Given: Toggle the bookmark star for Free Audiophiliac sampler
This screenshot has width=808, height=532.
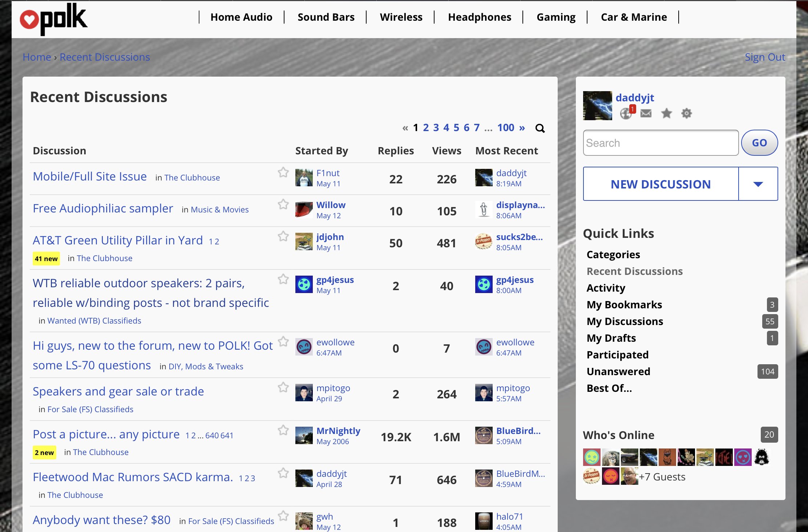Looking at the screenshot, I should (283, 204).
